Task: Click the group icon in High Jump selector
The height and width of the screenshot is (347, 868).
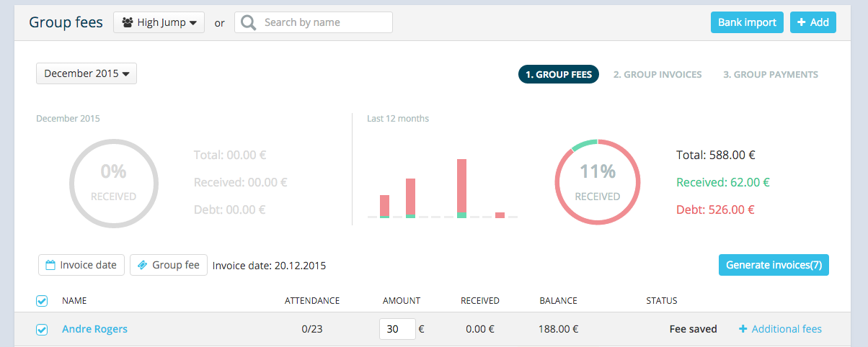Action: click(x=128, y=22)
